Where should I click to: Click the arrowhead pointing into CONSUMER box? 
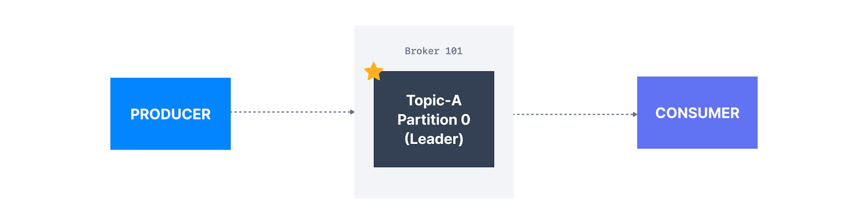[635, 114]
